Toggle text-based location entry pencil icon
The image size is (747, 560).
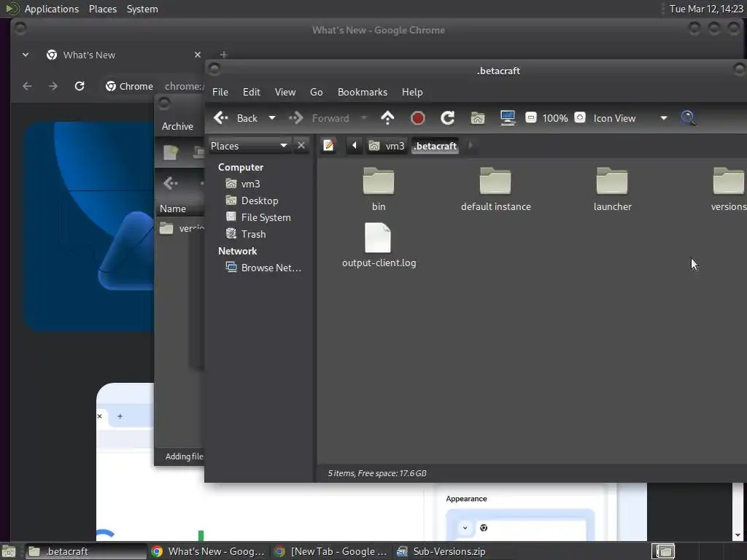tap(328, 145)
